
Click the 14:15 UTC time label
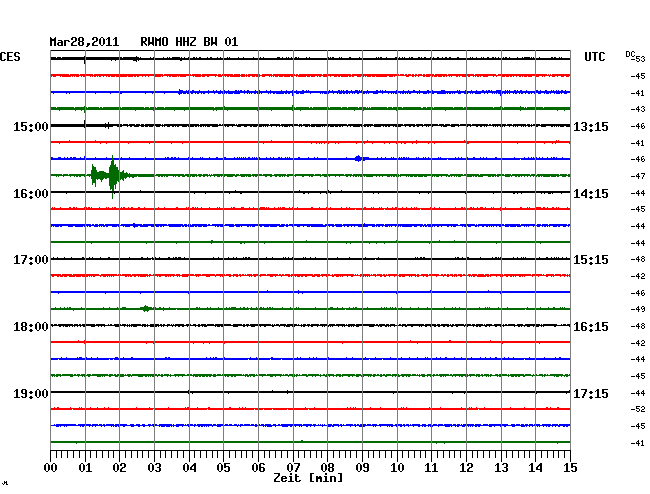[591, 194]
